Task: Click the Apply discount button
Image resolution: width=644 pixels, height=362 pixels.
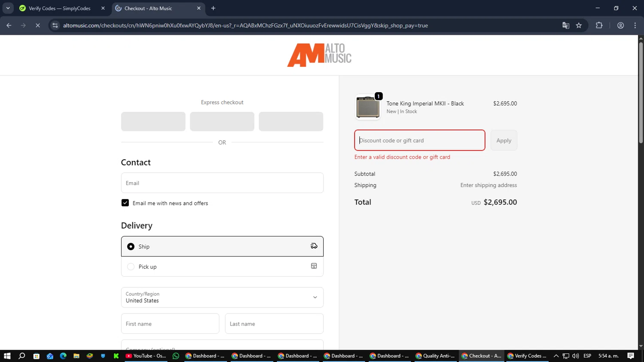Action: click(504, 140)
